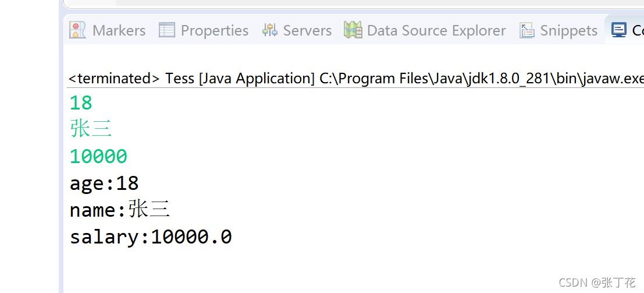Select the Servers tab label
This screenshot has height=293, width=644.
(307, 30)
